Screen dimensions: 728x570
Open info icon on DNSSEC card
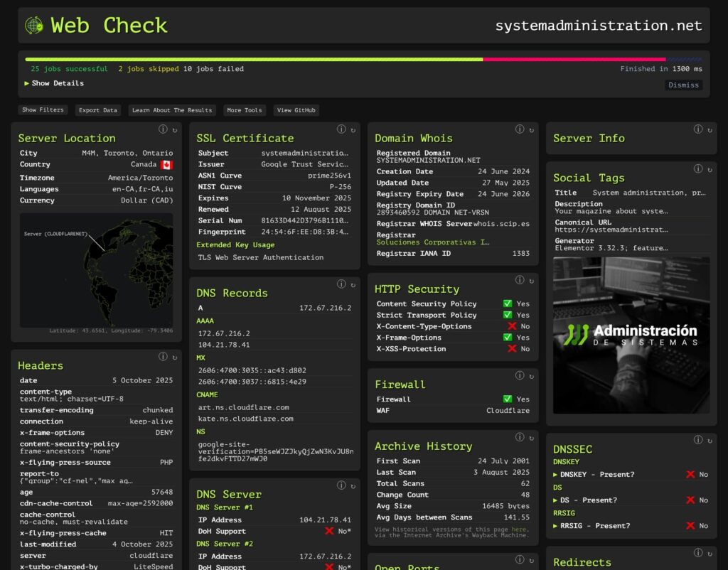tap(698, 440)
